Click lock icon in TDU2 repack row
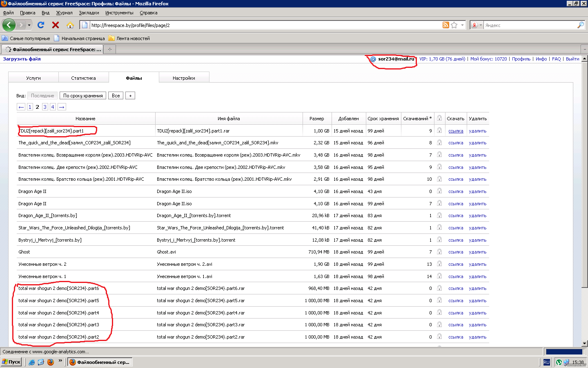The width and height of the screenshot is (588, 368). click(x=439, y=130)
